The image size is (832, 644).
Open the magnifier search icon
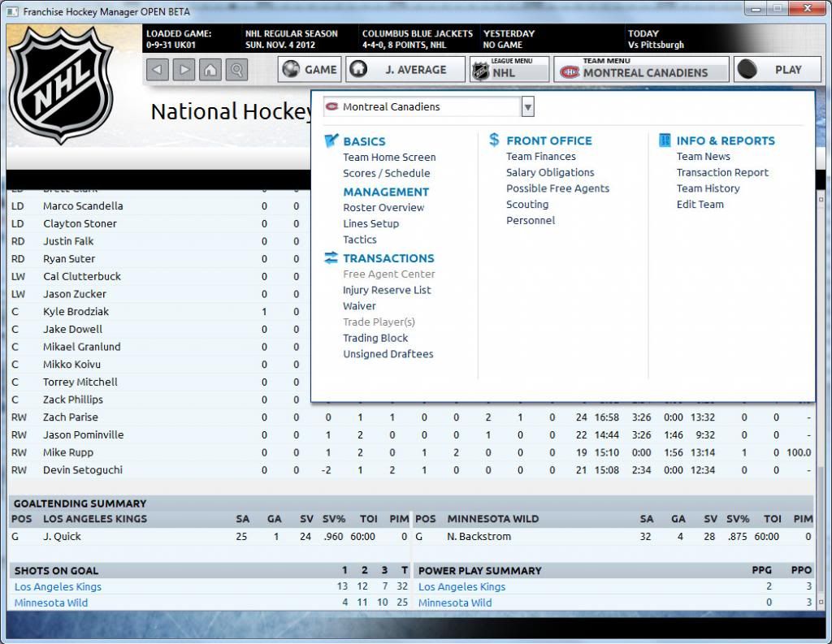[x=236, y=70]
